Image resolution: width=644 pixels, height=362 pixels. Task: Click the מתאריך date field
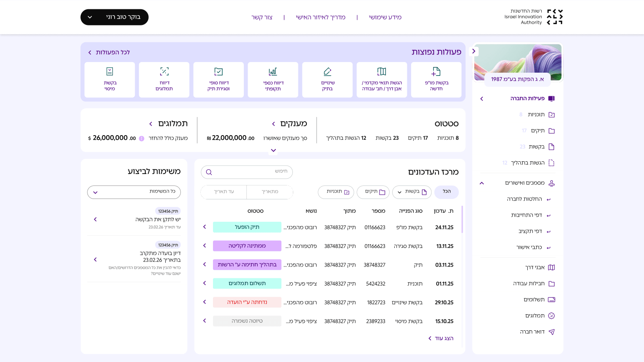270,192
